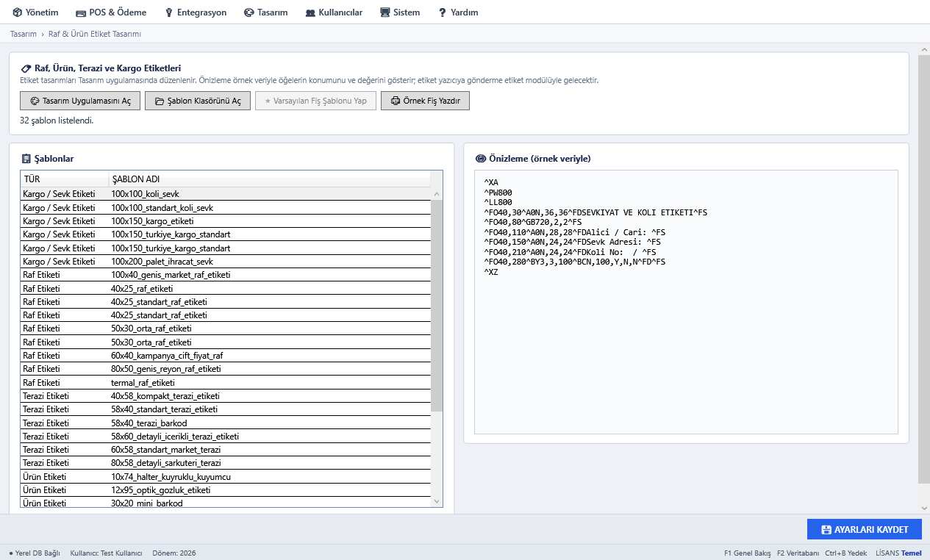Image resolution: width=930 pixels, height=560 pixels.
Task: Click the Kullanıcılar people icon
Action: (x=310, y=12)
